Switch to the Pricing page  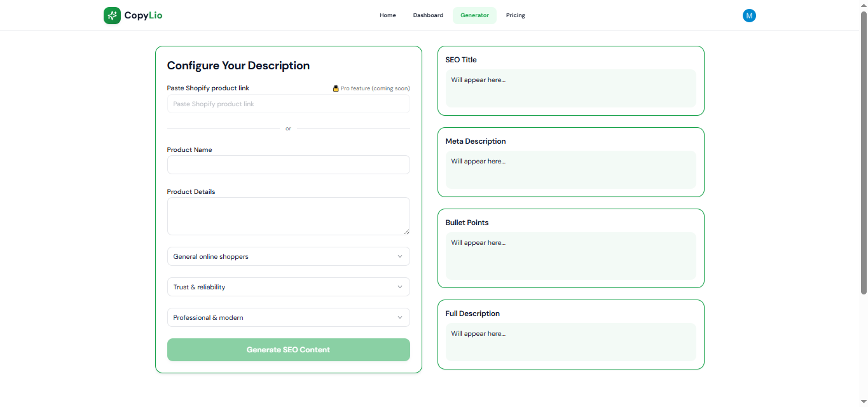tap(515, 15)
